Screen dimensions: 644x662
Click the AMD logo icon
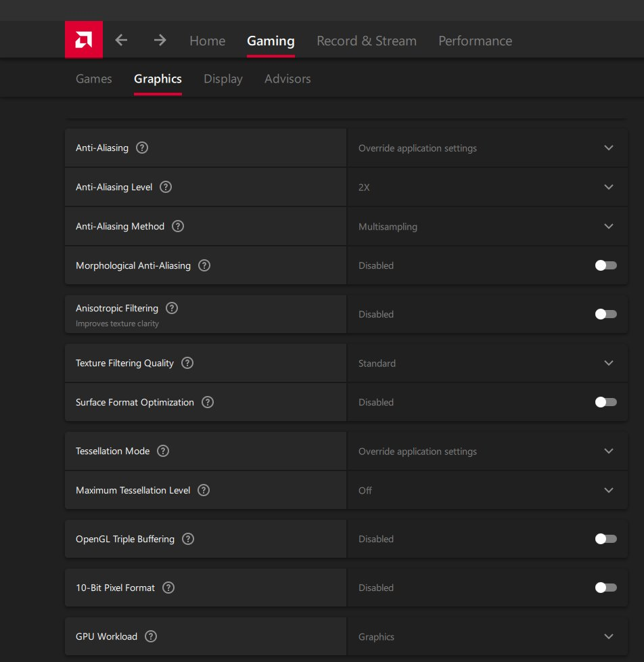(84, 40)
